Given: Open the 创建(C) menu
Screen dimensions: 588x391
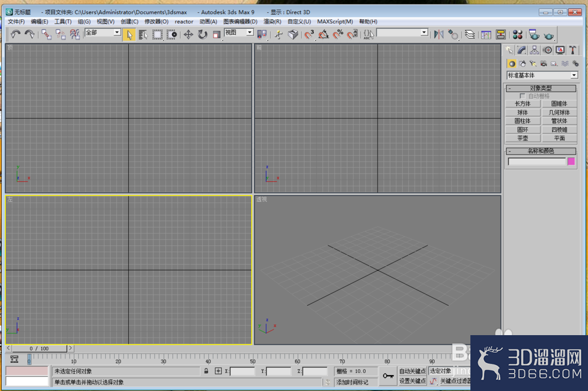Looking at the screenshot, I should pyautogui.click(x=129, y=22).
